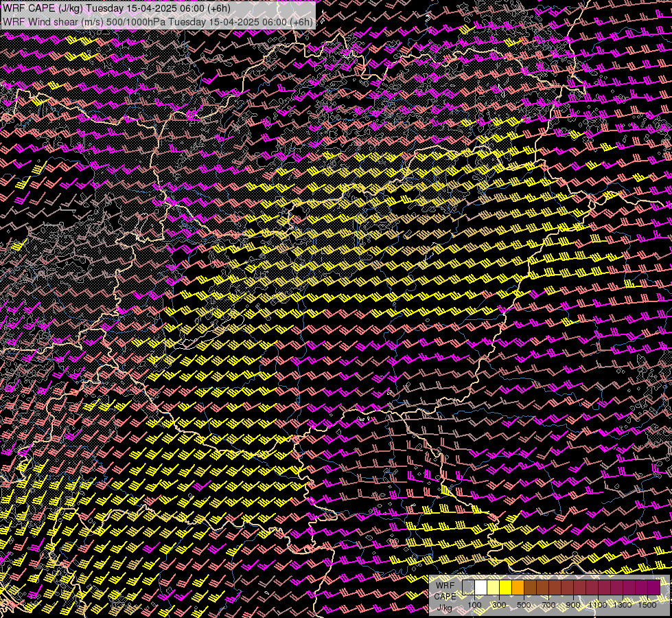The height and width of the screenshot is (618, 672).
Task: Click the J/kg unit label in legend
Action: [444, 608]
